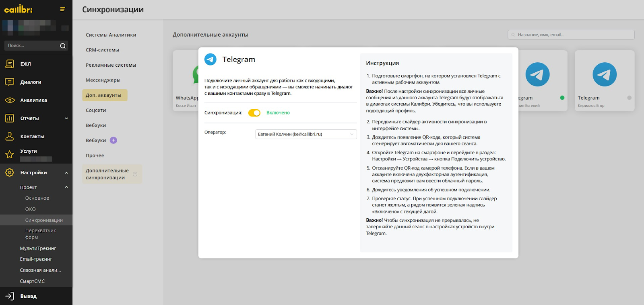Click the Услуги star icon
The height and width of the screenshot is (305, 644).
(x=10, y=154)
